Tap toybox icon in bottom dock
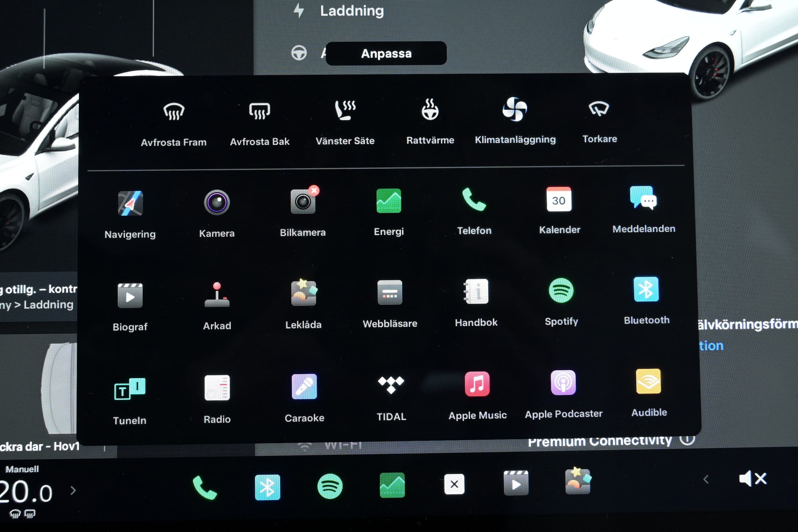The height and width of the screenshot is (532, 798). coord(578,481)
